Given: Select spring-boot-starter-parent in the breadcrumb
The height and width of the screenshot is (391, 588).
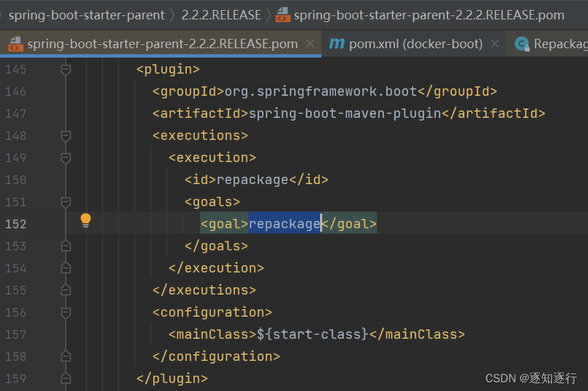Looking at the screenshot, I should pos(86,15).
